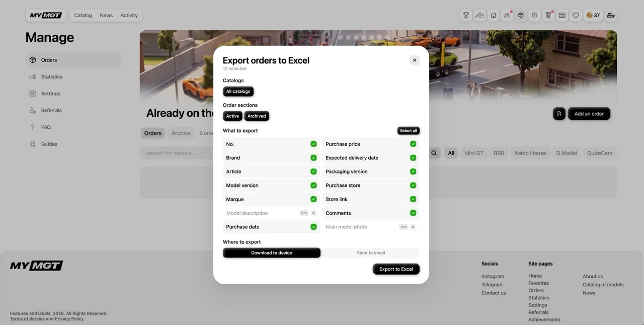Choose Send to email option

(x=371, y=253)
